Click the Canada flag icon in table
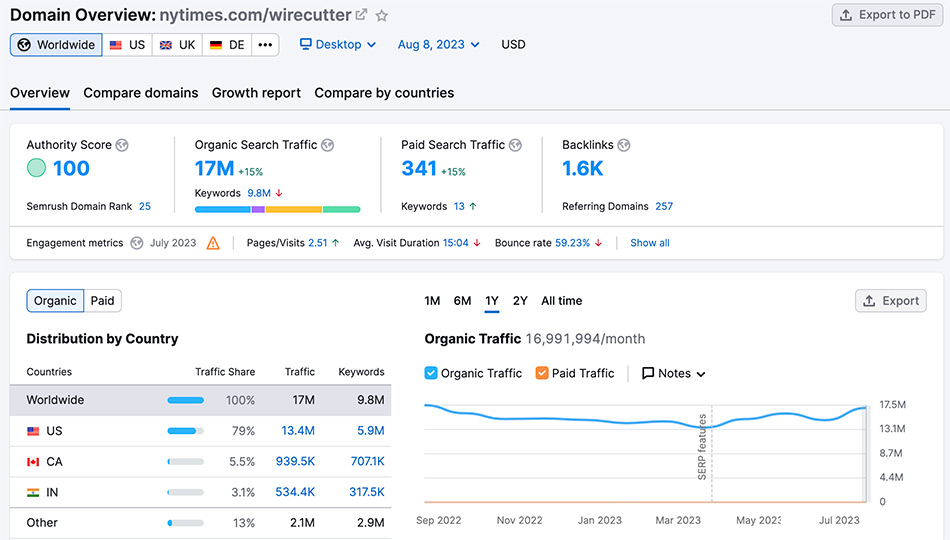This screenshot has height=540, width=950. pyautogui.click(x=33, y=462)
